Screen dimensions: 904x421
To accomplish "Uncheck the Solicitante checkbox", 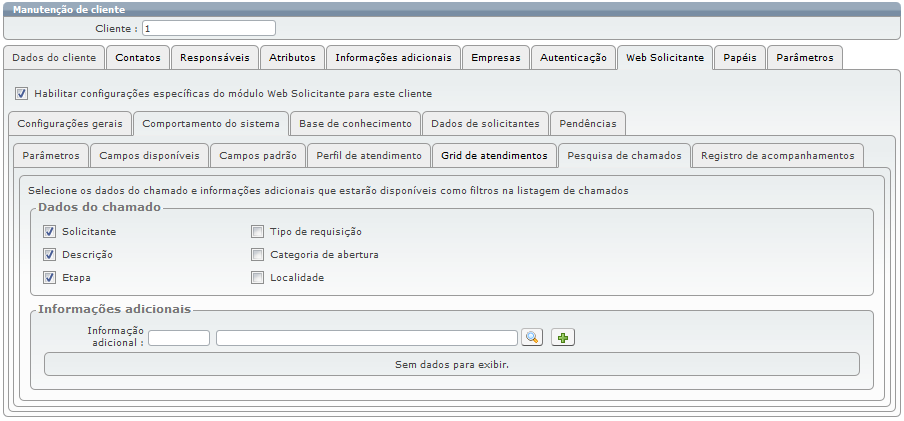I will [x=49, y=232].
